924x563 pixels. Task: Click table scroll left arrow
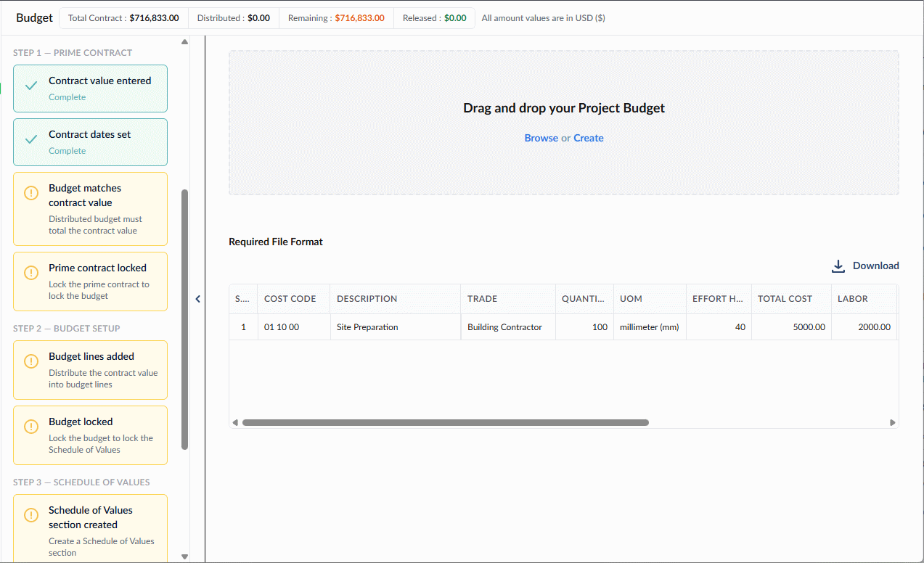tap(234, 422)
